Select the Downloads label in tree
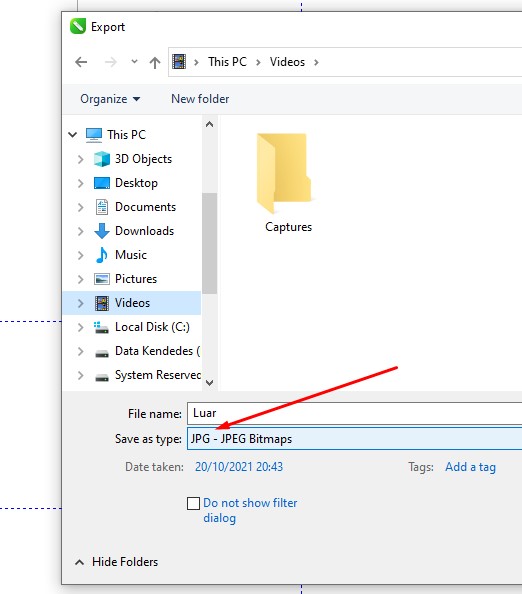 [x=144, y=231]
